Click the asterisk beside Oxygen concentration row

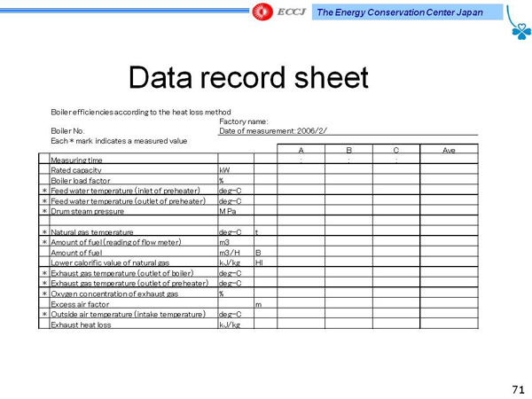tap(44, 293)
